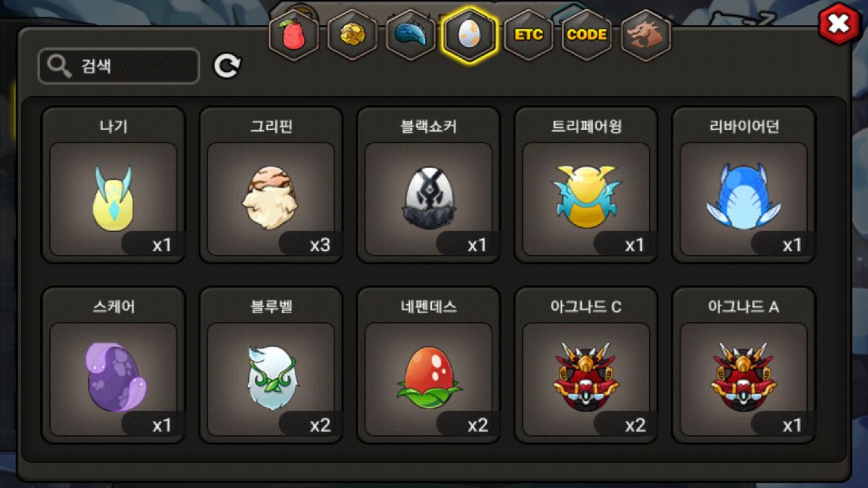868x488 pixels.
Task: Open the dragon head tab
Action: point(646,35)
